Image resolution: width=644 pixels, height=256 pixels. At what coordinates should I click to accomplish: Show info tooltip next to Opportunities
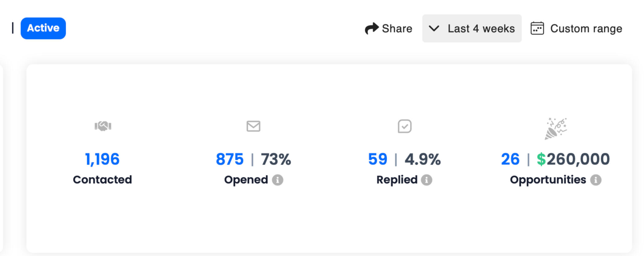(x=596, y=180)
